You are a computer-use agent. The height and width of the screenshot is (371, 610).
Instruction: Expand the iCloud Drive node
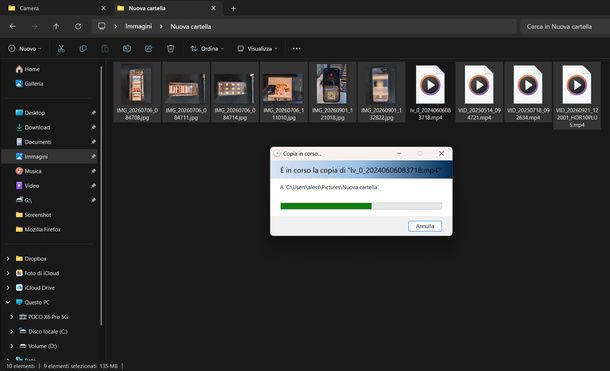pyautogui.click(x=8, y=288)
